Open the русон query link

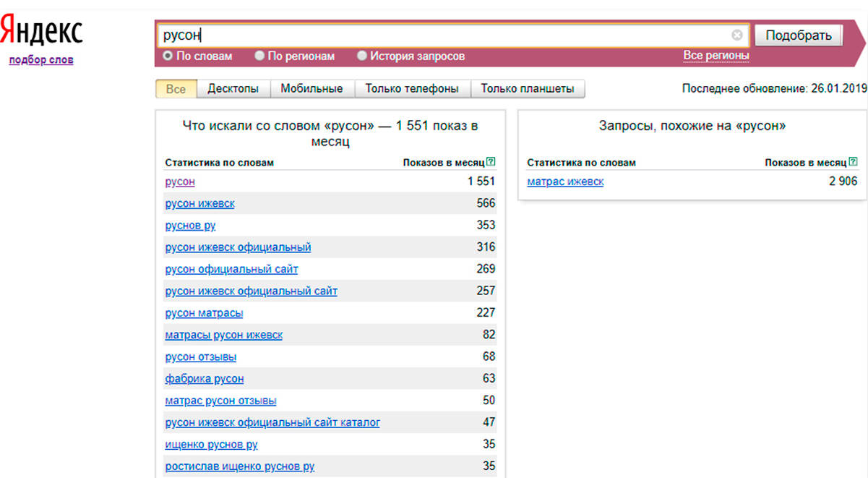[x=180, y=182]
